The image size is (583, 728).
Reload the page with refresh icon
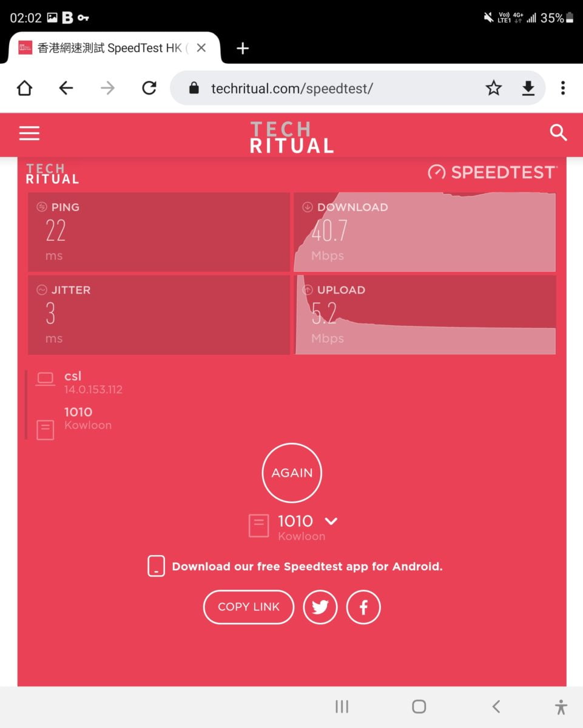click(149, 89)
